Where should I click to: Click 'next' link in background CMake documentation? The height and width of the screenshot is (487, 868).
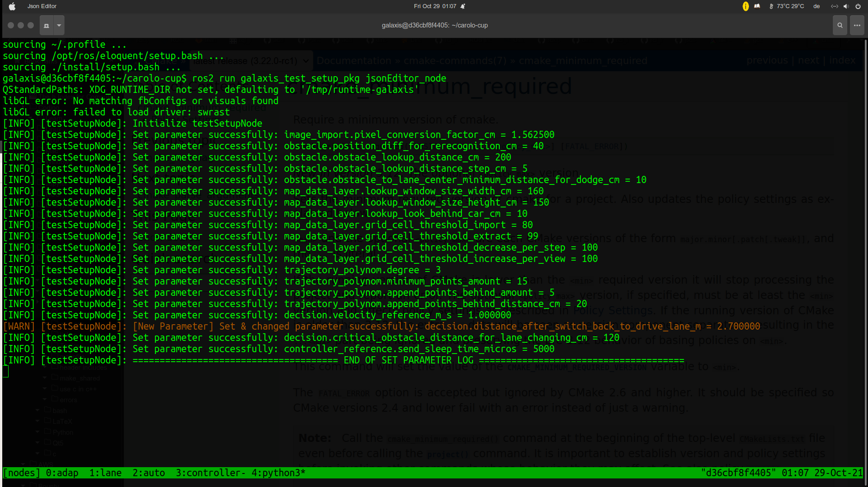click(808, 60)
